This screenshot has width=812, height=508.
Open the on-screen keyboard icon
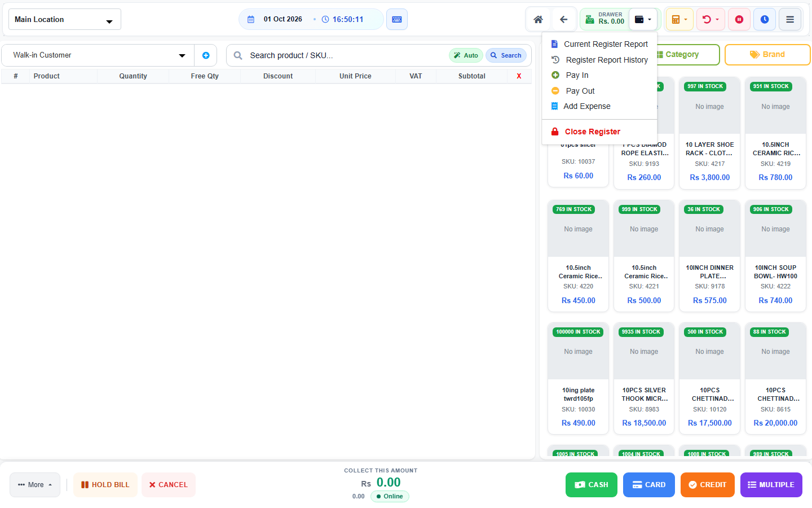tap(397, 19)
